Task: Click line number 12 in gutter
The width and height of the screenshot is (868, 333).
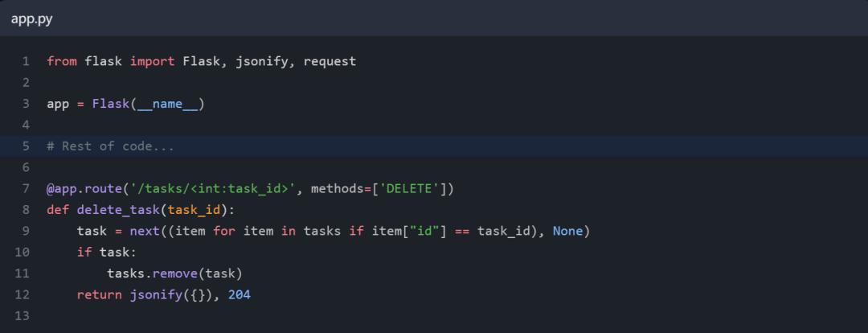Action: pyautogui.click(x=23, y=295)
